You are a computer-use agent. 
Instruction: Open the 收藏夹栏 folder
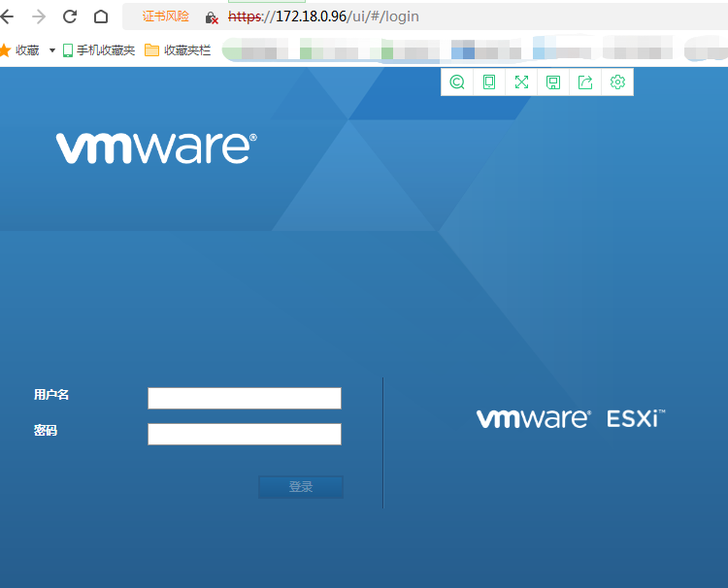point(178,50)
